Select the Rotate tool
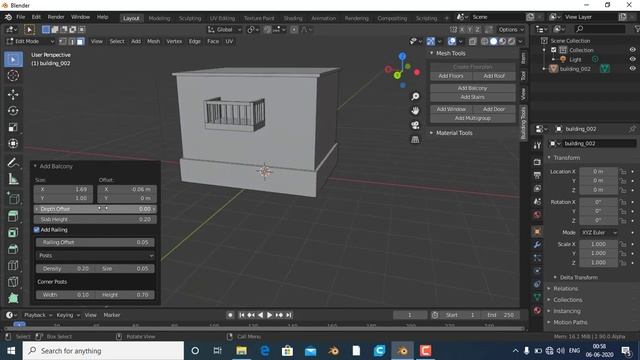The width and height of the screenshot is (640, 360). coord(13,111)
